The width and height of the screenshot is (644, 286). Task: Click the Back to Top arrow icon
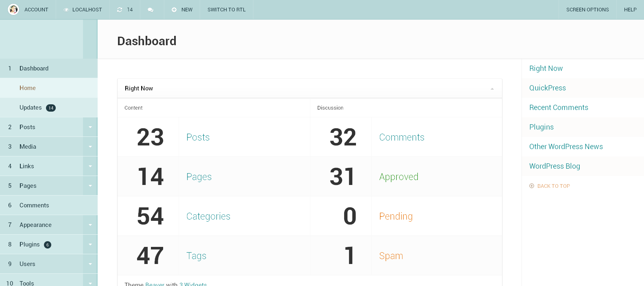(x=532, y=186)
